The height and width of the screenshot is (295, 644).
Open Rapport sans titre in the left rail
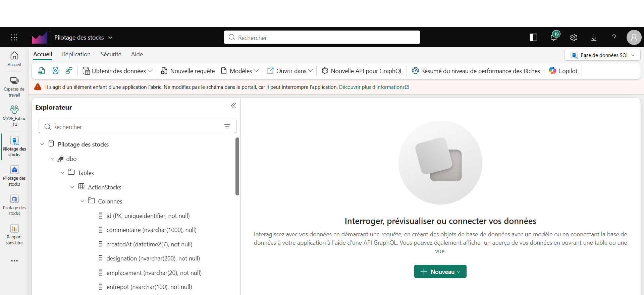(x=14, y=235)
